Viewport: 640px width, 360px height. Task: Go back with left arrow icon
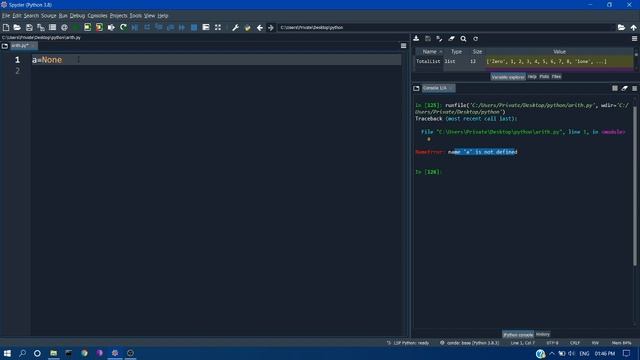pyautogui.click(x=260, y=27)
